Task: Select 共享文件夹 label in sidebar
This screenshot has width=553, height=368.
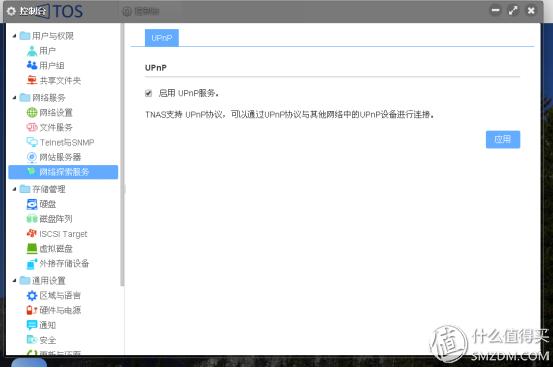Action: pos(60,80)
